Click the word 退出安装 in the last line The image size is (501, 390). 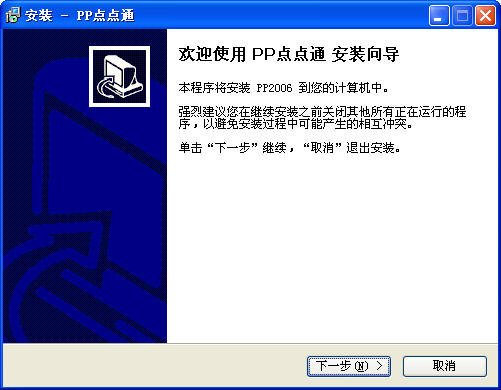[370, 147]
